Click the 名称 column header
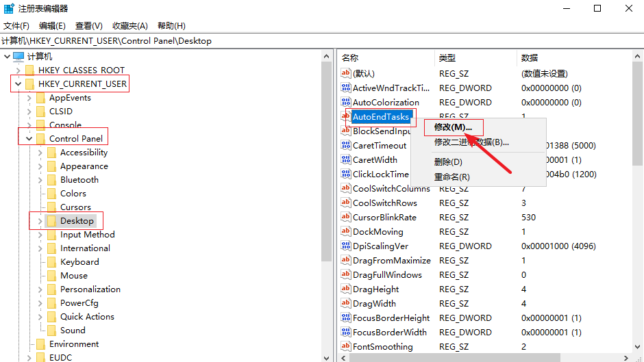Screen dimensions: 644x362 (x=351, y=58)
